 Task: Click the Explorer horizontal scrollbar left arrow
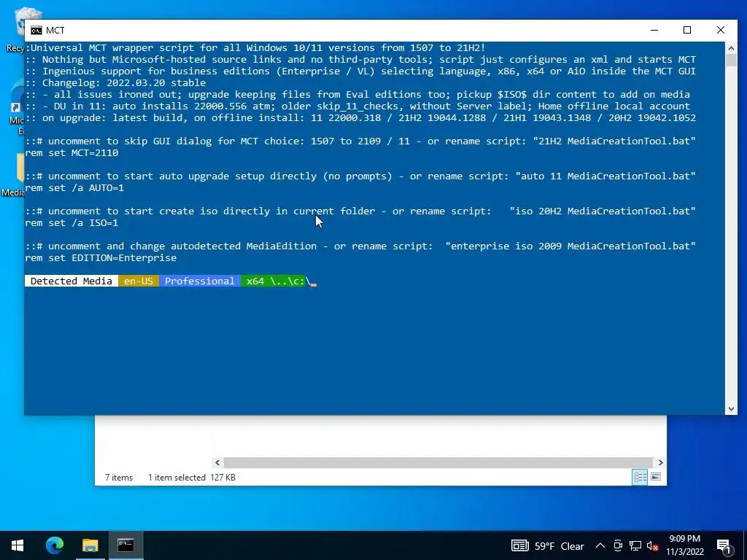click(217, 462)
